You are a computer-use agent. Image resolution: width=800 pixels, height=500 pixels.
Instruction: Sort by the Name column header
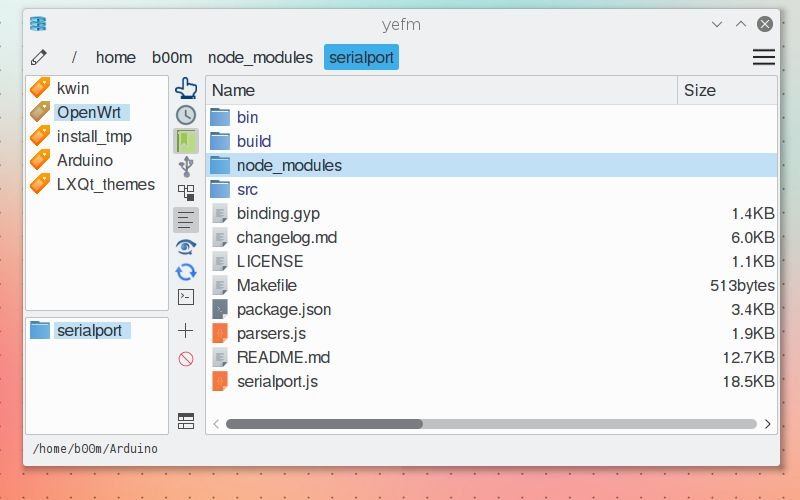pos(442,90)
